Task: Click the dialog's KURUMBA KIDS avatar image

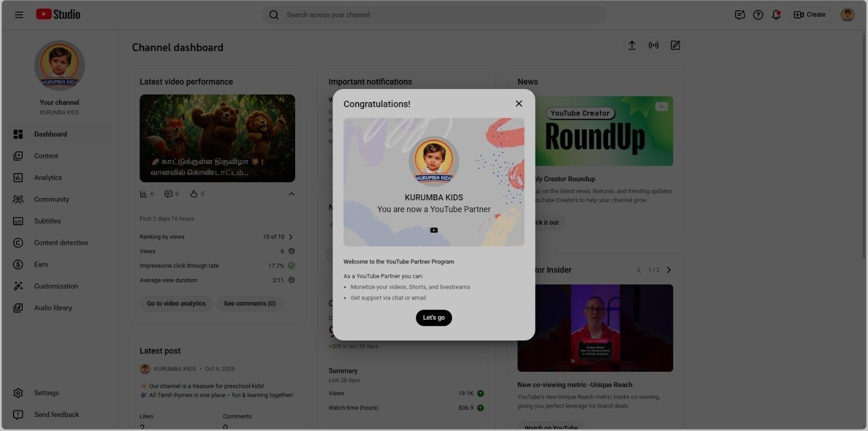Action: click(x=434, y=161)
